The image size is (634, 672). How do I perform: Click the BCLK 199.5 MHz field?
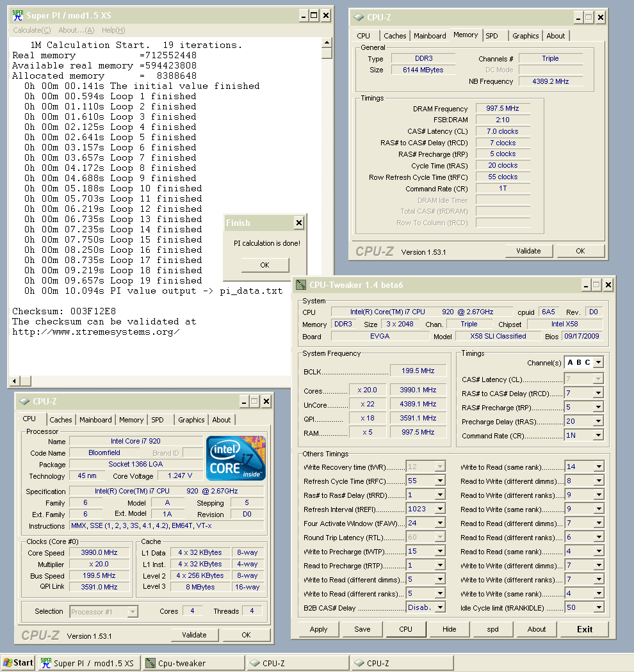point(418,371)
